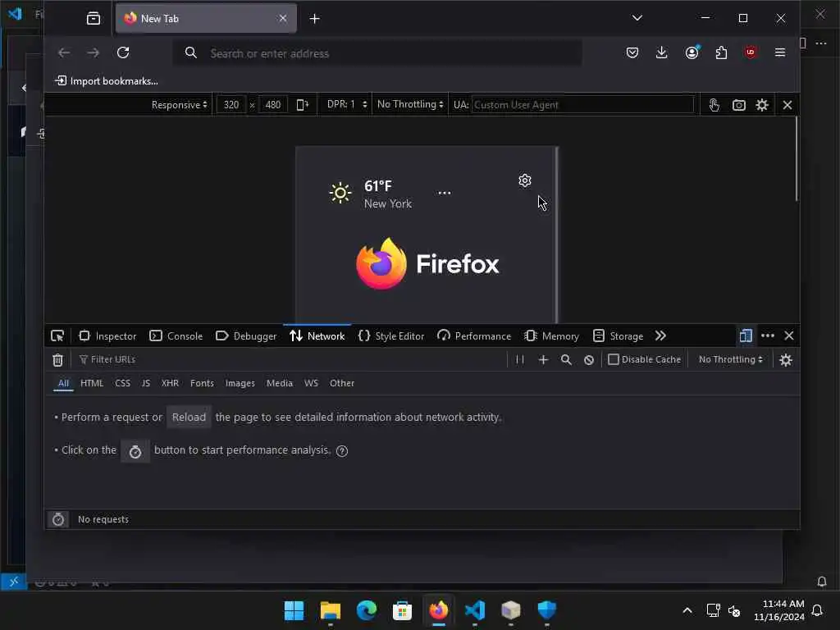Open weather widget three-dot menu

pos(444,193)
